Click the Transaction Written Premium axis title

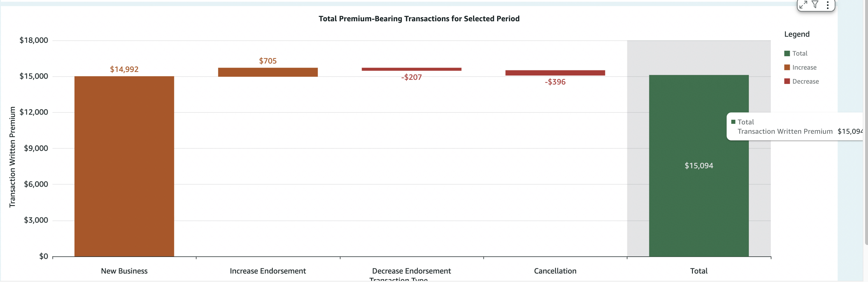13,157
